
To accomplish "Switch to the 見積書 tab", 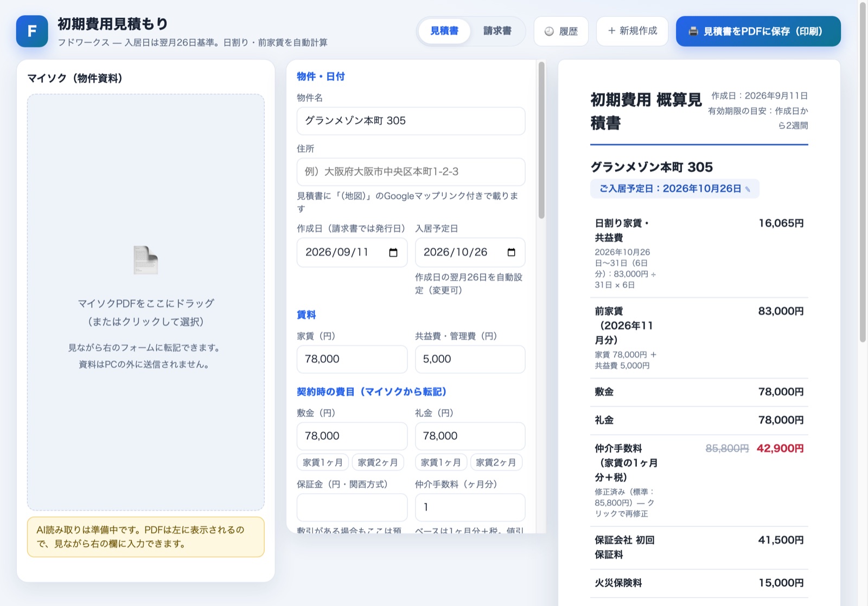I will (444, 31).
